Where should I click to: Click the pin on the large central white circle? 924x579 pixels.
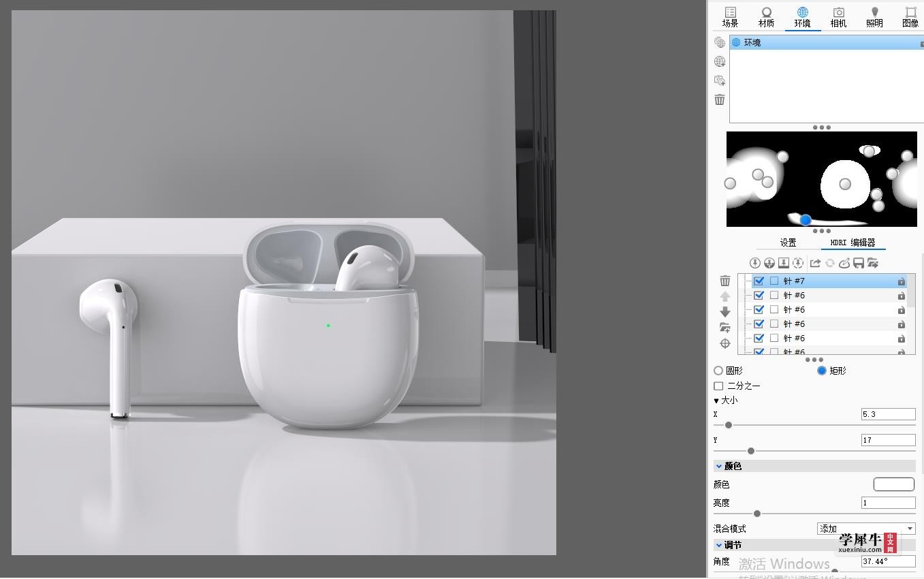(845, 184)
